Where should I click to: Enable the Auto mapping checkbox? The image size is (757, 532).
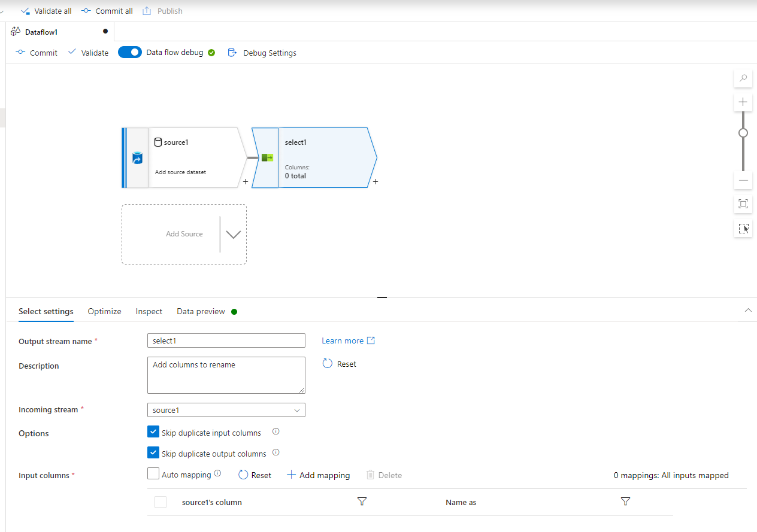153,473
